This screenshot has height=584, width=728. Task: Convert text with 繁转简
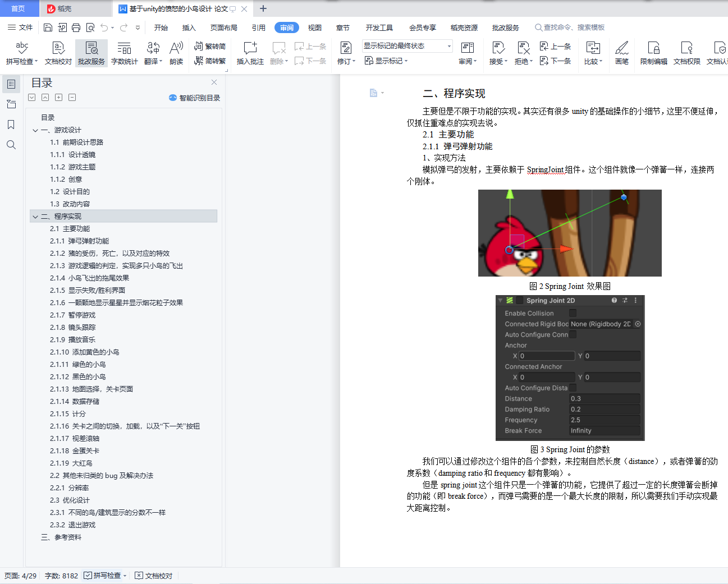pos(210,47)
